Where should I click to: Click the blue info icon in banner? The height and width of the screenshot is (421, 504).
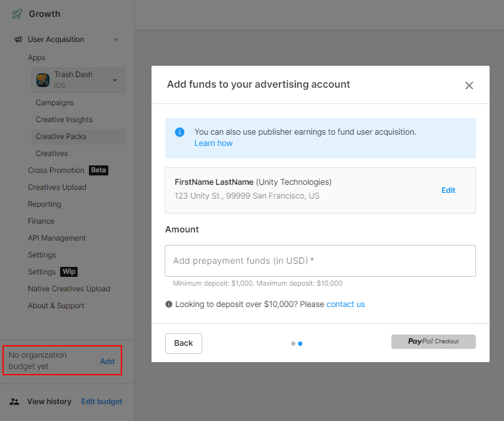click(180, 132)
